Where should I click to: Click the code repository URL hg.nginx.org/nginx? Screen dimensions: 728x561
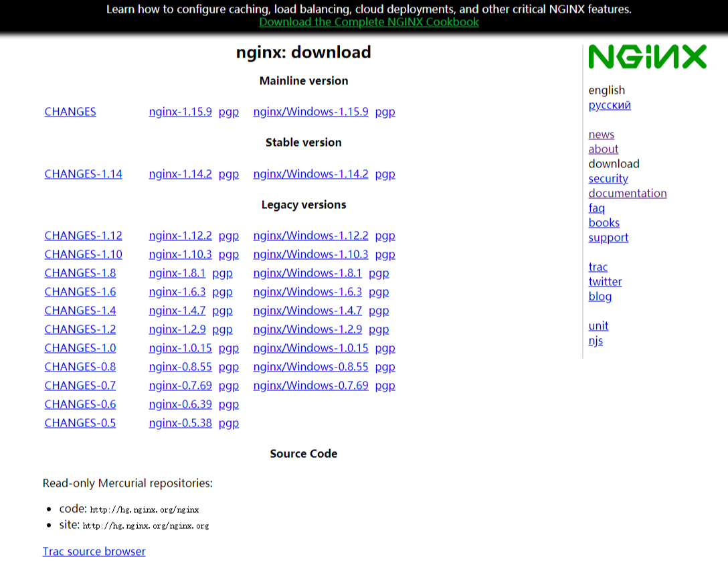click(145, 509)
